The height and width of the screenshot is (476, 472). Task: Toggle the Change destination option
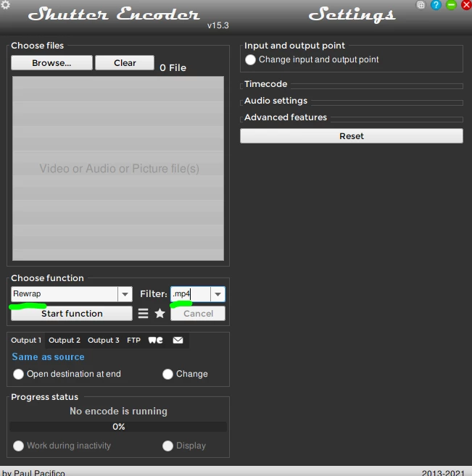[x=167, y=374]
